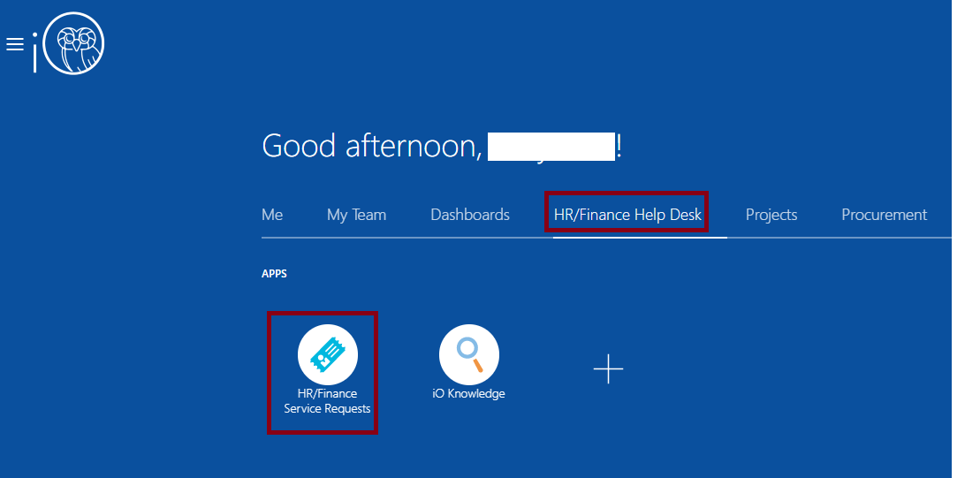Click the iO Knowledge text label
Screen dimensions: 980x478
pos(468,394)
